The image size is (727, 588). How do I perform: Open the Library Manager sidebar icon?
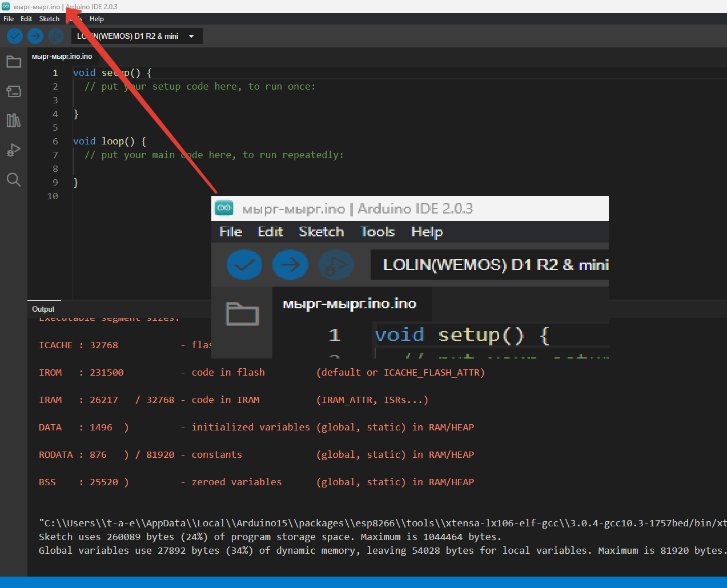coord(14,120)
